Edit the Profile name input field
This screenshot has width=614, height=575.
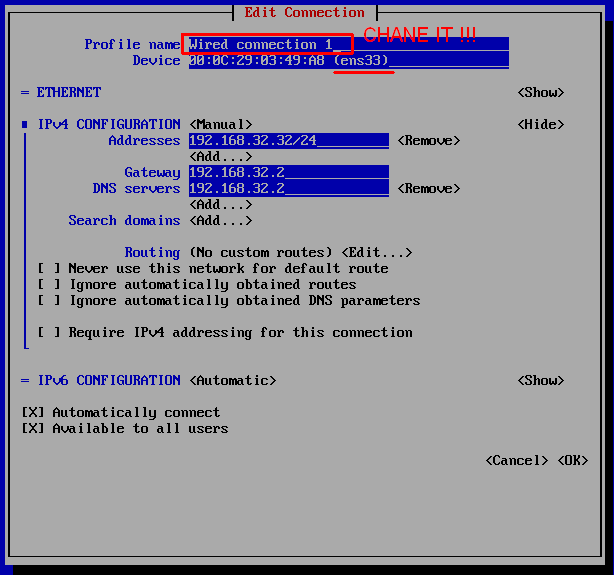point(349,44)
